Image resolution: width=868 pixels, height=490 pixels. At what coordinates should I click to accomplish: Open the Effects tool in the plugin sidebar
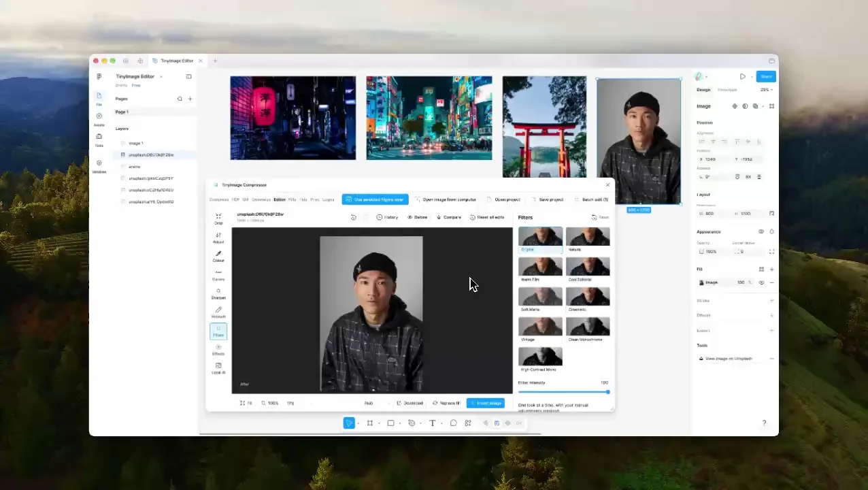tap(218, 350)
